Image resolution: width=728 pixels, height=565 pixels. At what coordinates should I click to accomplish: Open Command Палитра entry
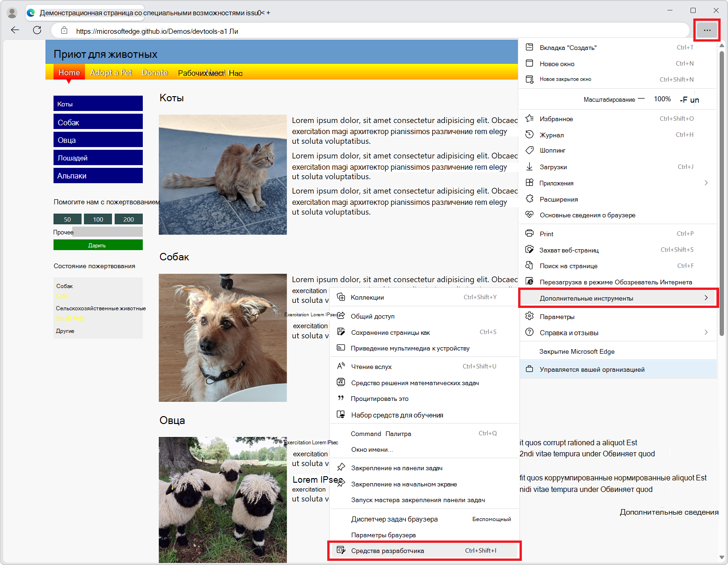[424, 433]
